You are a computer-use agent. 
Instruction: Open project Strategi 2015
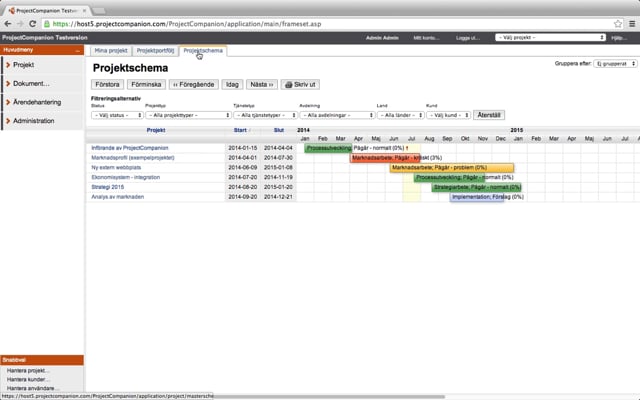(x=108, y=187)
